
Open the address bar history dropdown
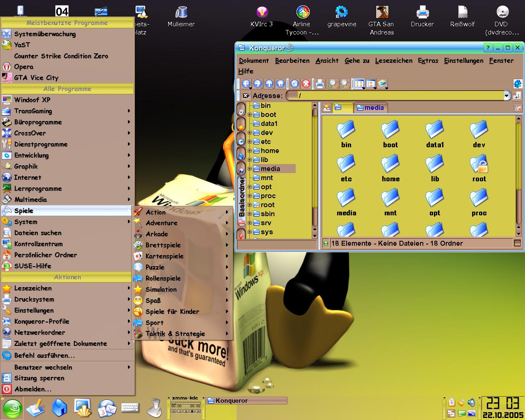coord(507,96)
